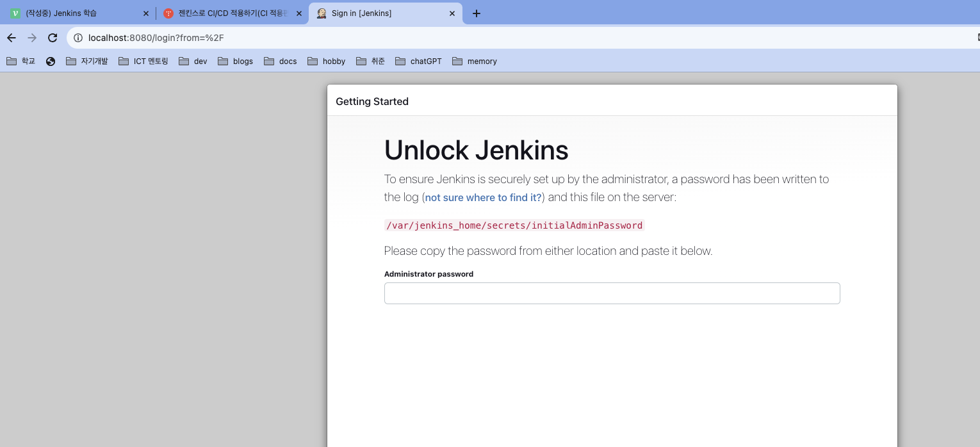Viewport: 980px width, 447px height.
Task: Open a new browser tab
Action: (476, 13)
